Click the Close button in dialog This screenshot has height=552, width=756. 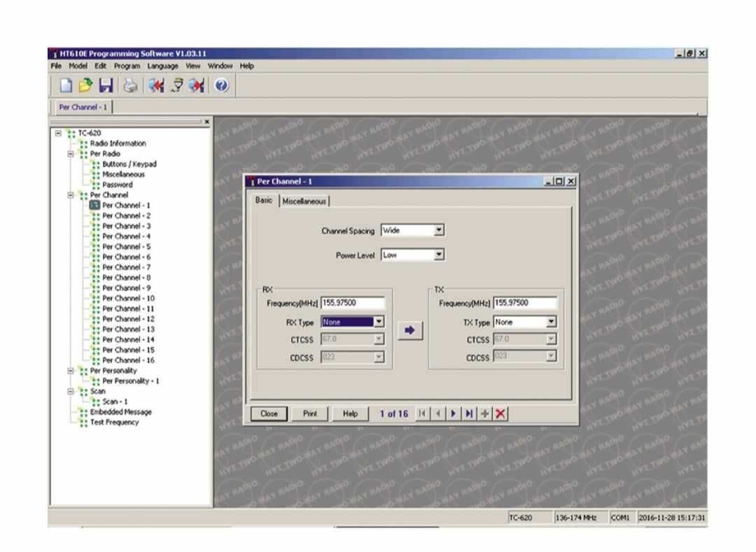269,413
